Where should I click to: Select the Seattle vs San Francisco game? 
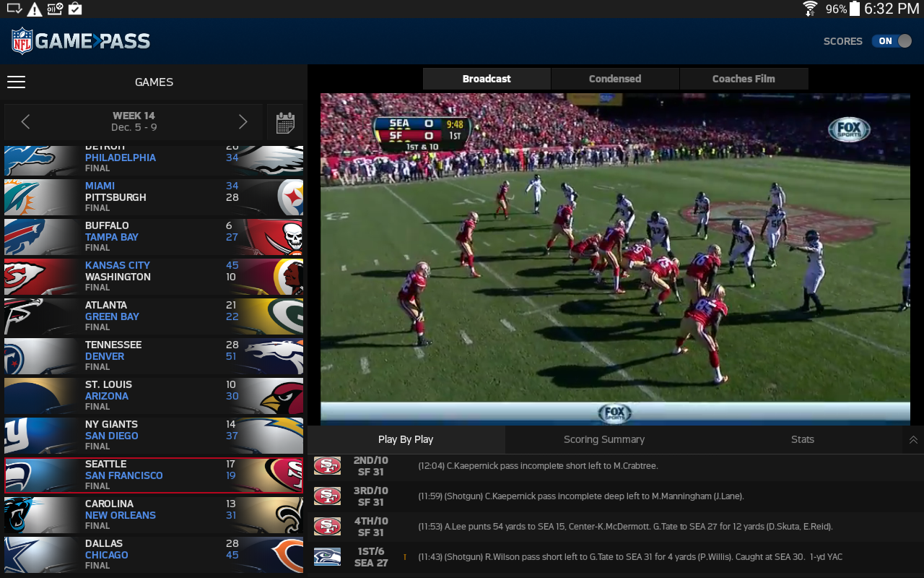click(154, 475)
